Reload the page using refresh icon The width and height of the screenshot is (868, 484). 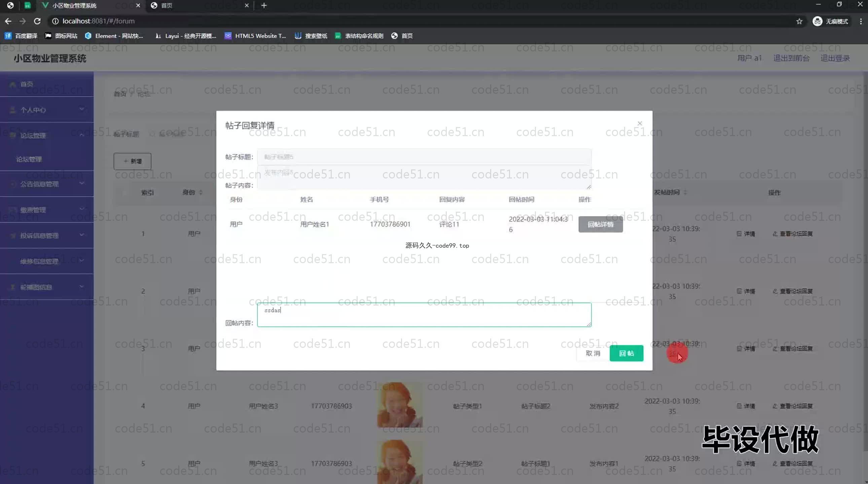click(37, 21)
